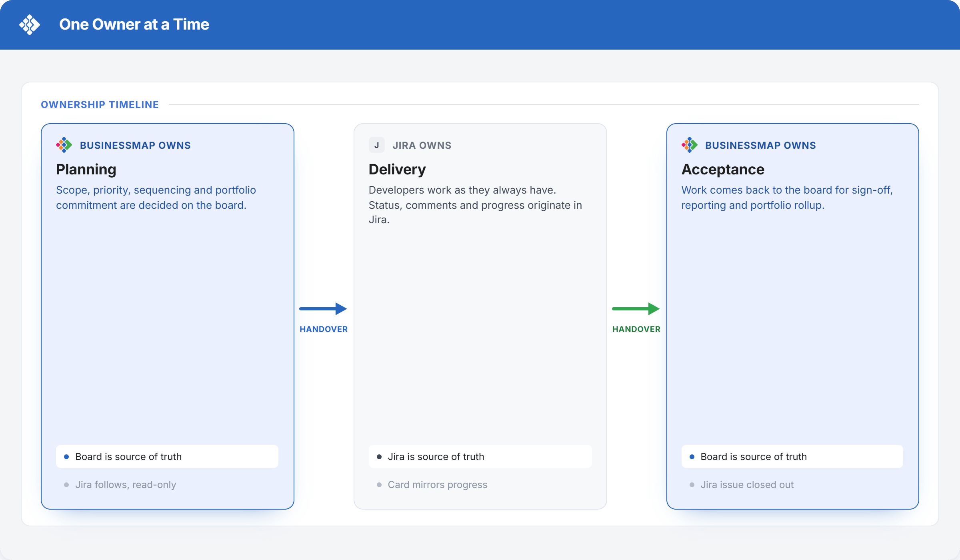This screenshot has height=560, width=960.
Task: Click 'Board is source of truth' in Planning card
Action: [167, 456]
